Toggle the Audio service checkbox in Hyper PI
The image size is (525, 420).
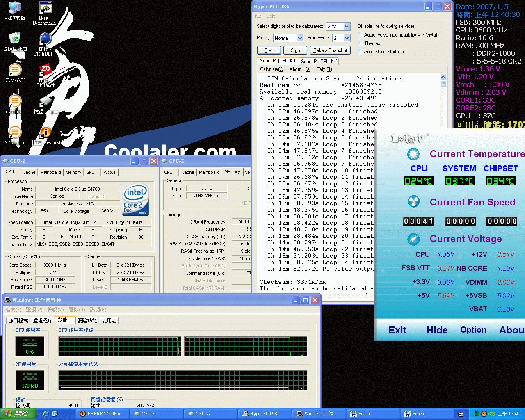coord(360,35)
